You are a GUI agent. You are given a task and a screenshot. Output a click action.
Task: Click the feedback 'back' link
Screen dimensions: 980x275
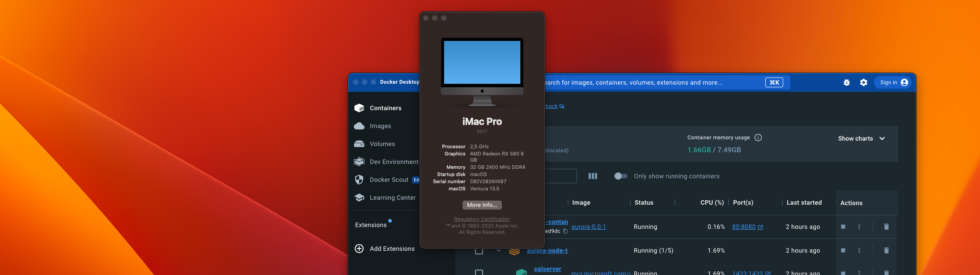click(552, 106)
